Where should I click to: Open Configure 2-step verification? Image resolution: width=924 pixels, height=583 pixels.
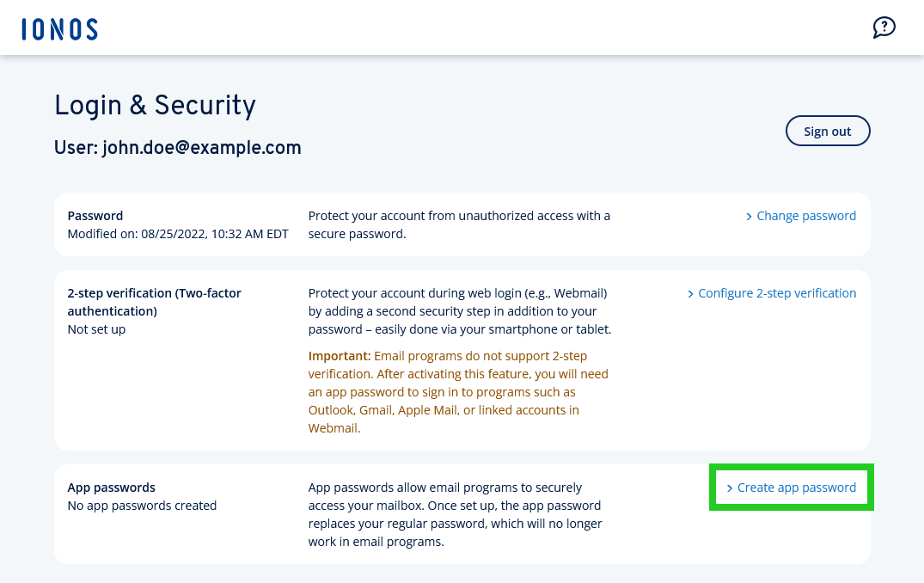click(x=776, y=293)
